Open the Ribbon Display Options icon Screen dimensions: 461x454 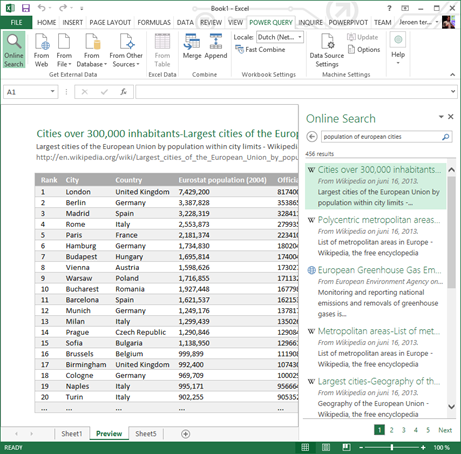405,8
